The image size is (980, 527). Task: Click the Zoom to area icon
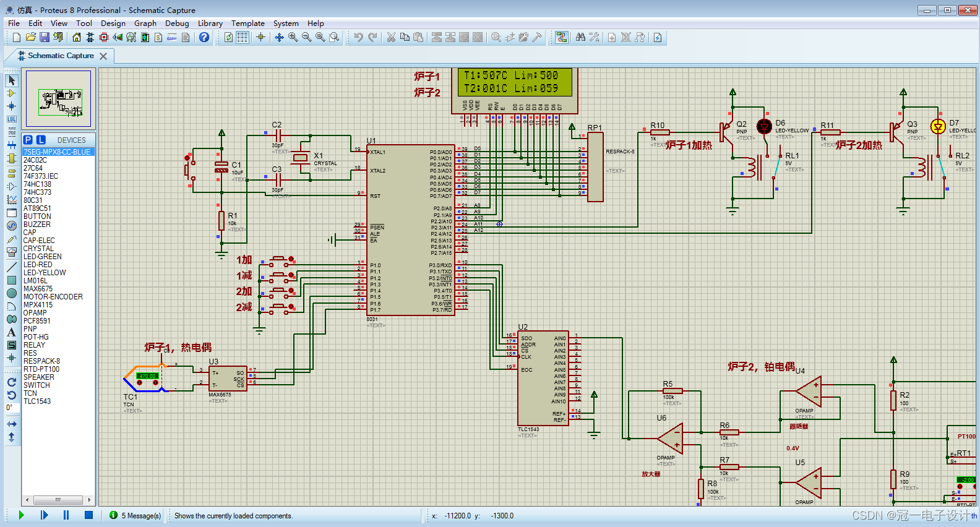click(x=334, y=38)
